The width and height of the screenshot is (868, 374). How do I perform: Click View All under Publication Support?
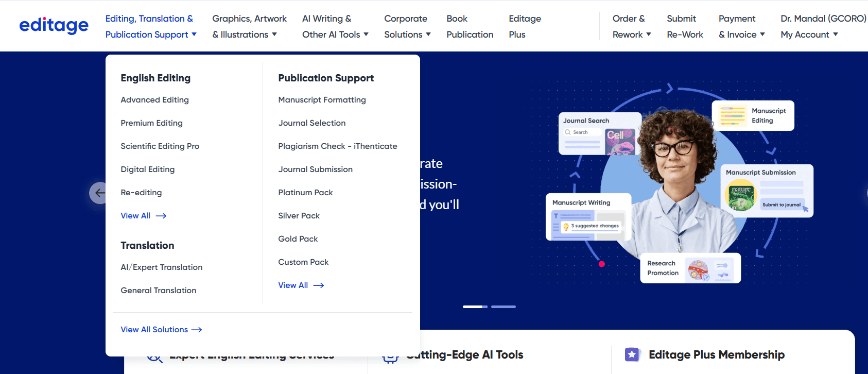click(301, 285)
